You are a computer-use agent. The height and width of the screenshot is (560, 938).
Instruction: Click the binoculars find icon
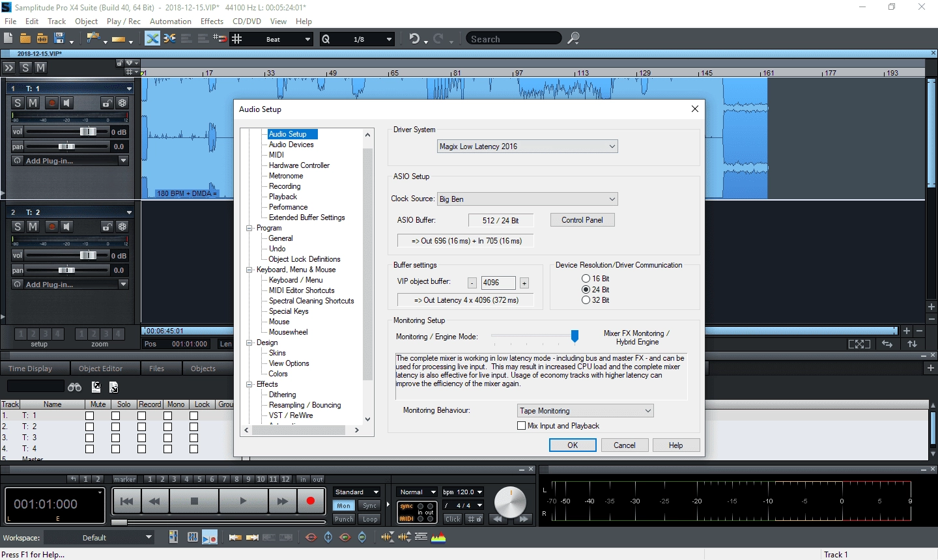[x=74, y=387]
